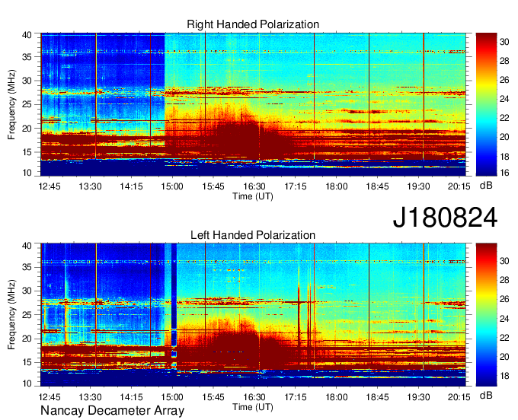518x420 pixels.
Task: Click 15 MHz tick of Left Handed plot
Action: tap(27, 362)
